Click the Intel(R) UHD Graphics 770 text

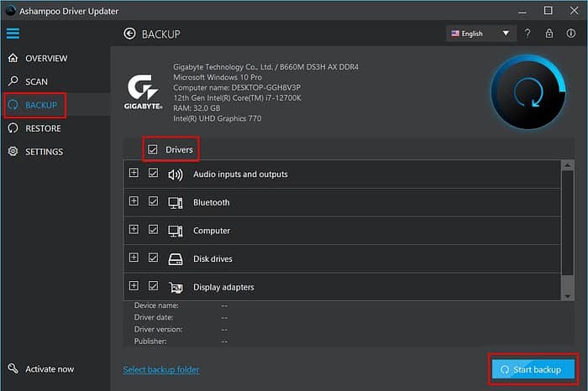pos(217,118)
